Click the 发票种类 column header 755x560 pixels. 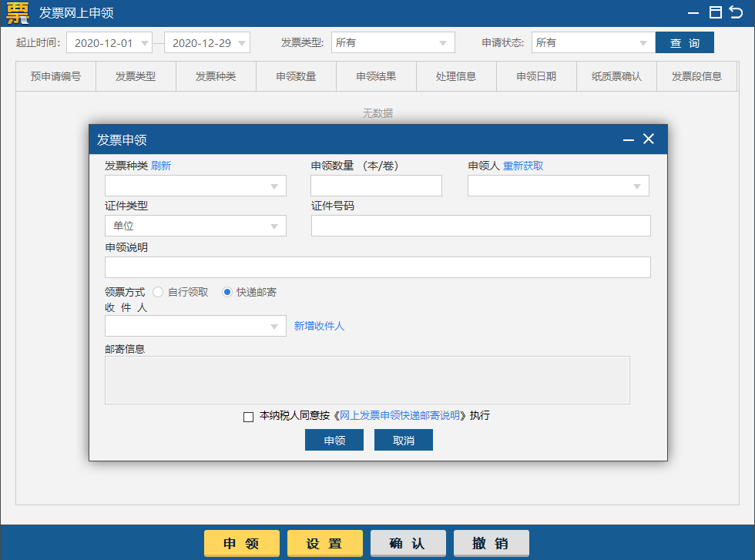(x=216, y=76)
